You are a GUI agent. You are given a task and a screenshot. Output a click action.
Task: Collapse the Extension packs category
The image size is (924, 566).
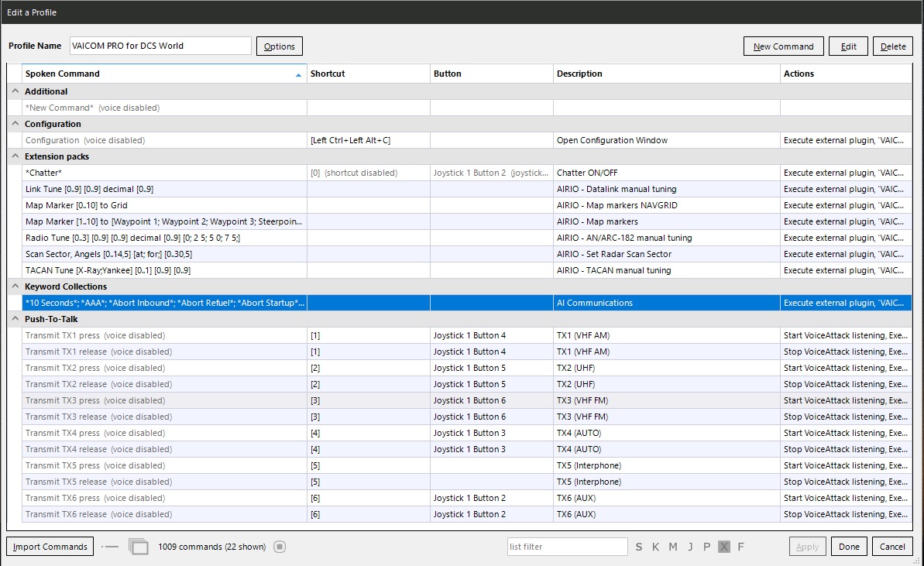tap(15, 156)
